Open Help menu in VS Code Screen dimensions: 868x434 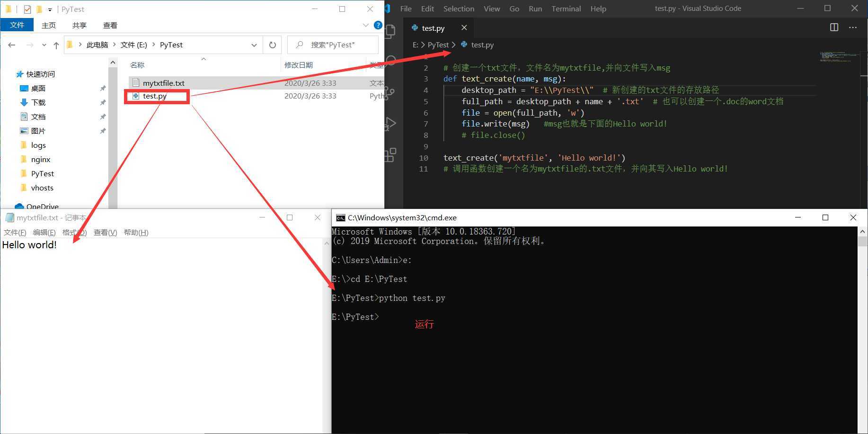(x=598, y=9)
